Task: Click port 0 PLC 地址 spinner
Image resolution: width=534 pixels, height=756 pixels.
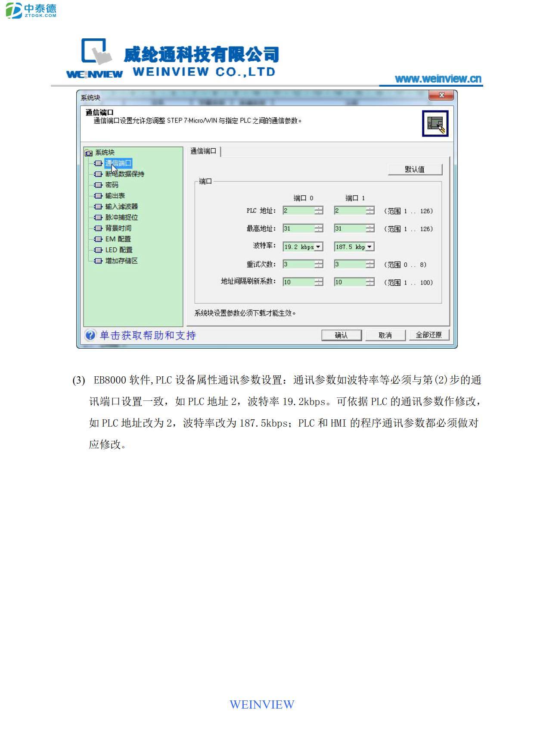Action: tap(319, 210)
